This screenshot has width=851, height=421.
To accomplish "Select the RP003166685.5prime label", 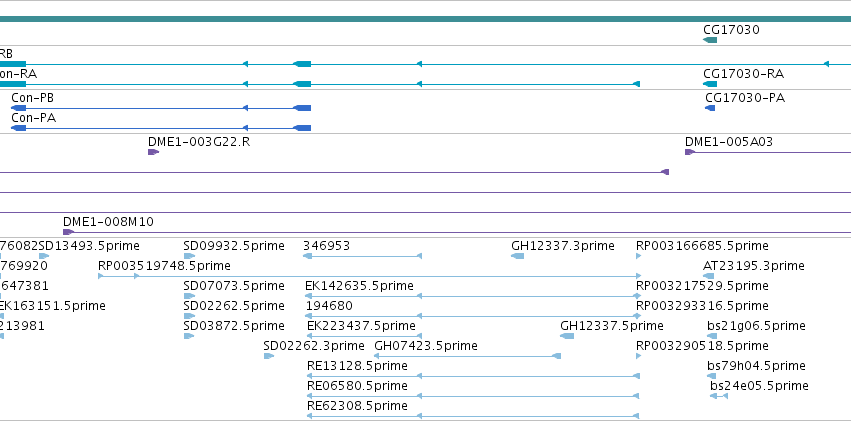I will (702, 246).
